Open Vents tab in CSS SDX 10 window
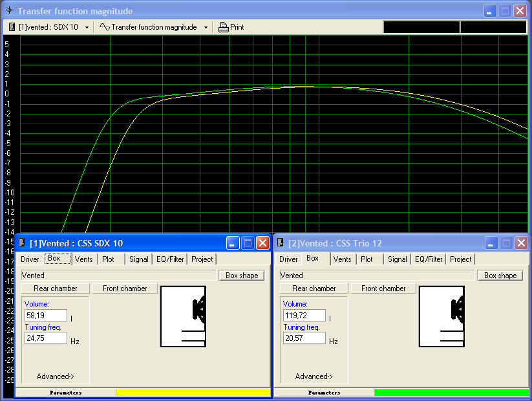The image size is (532, 401). [83, 259]
